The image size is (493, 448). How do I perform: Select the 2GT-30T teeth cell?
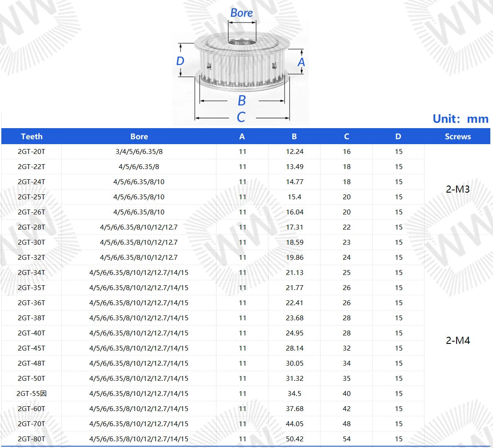(x=32, y=242)
